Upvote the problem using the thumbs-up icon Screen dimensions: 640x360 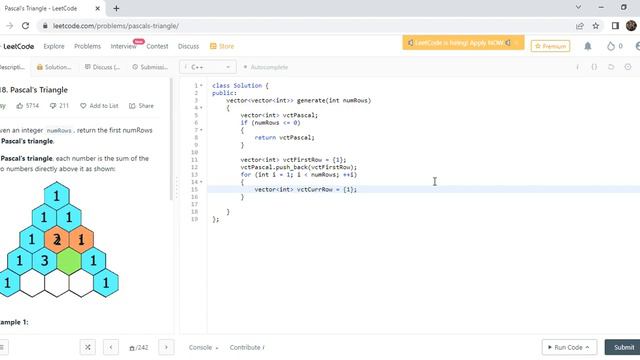[x=20, y=106]
